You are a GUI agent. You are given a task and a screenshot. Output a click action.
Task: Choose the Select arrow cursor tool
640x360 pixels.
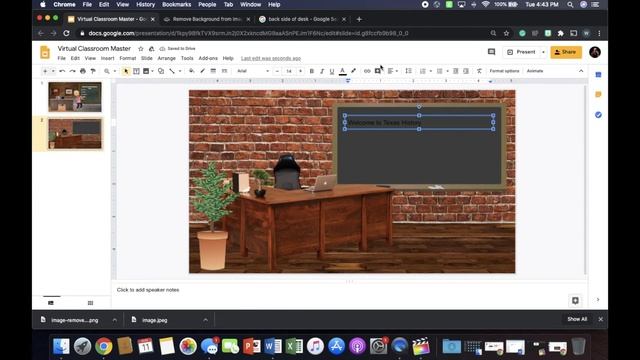[126, 71]
